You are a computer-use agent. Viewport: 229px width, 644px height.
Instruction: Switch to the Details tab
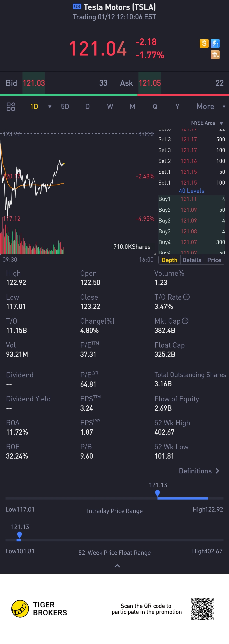coord(192,260)
